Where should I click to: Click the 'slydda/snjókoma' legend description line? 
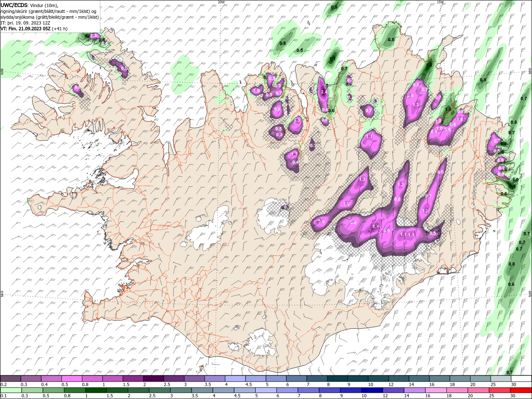point(49,17)
